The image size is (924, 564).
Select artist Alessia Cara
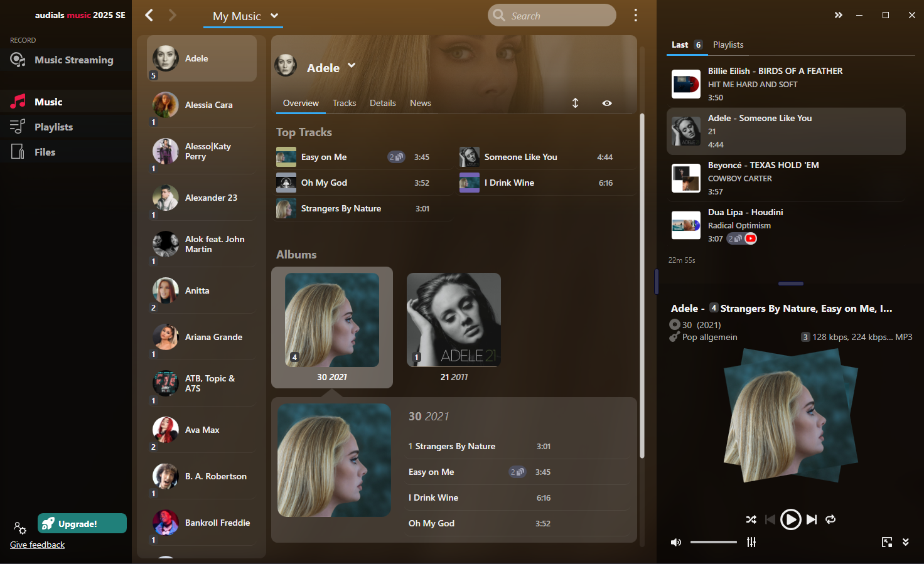pos(201,105)
